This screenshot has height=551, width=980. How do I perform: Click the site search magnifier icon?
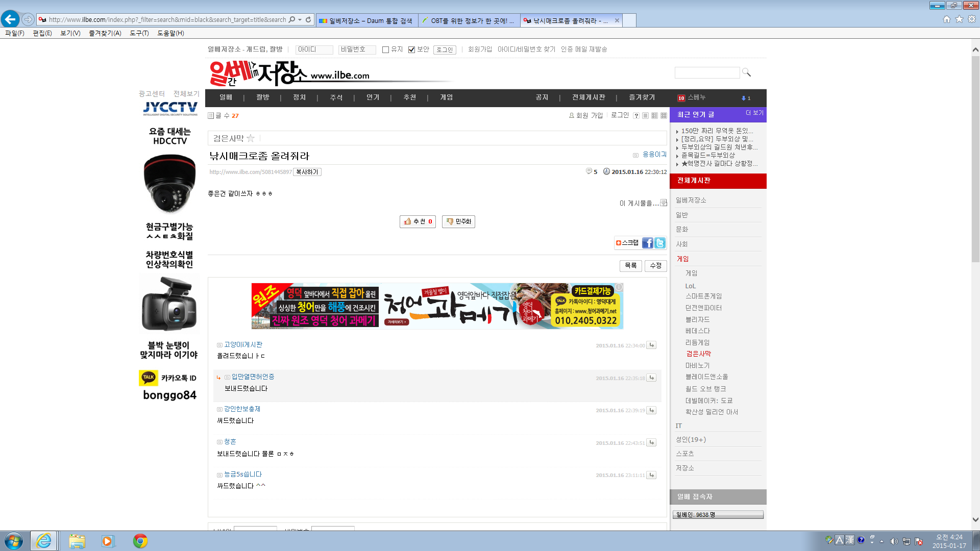pos(746,72)
